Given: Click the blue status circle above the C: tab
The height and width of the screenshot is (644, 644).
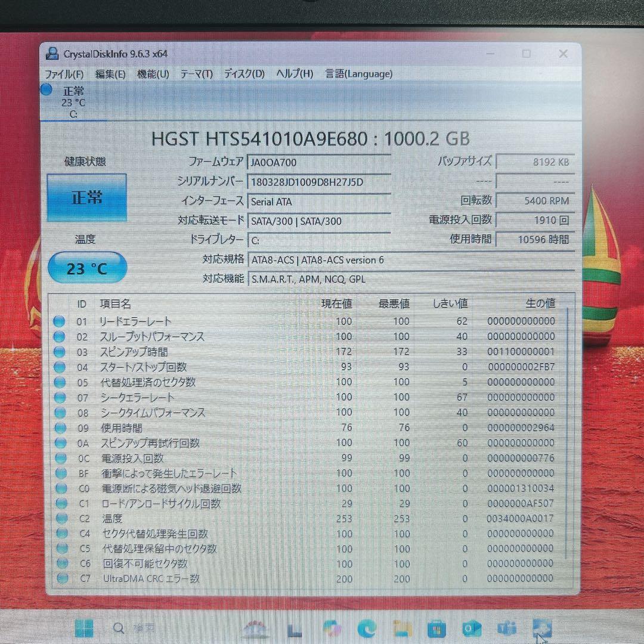Looking at the screenshot, I should pos(46,89).
